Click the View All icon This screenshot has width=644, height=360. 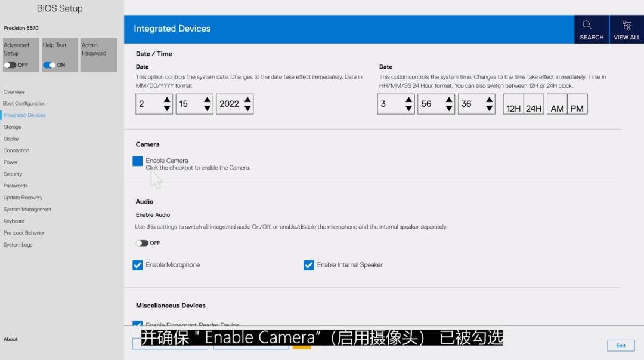pyautogui.click(x=626, y=29)
